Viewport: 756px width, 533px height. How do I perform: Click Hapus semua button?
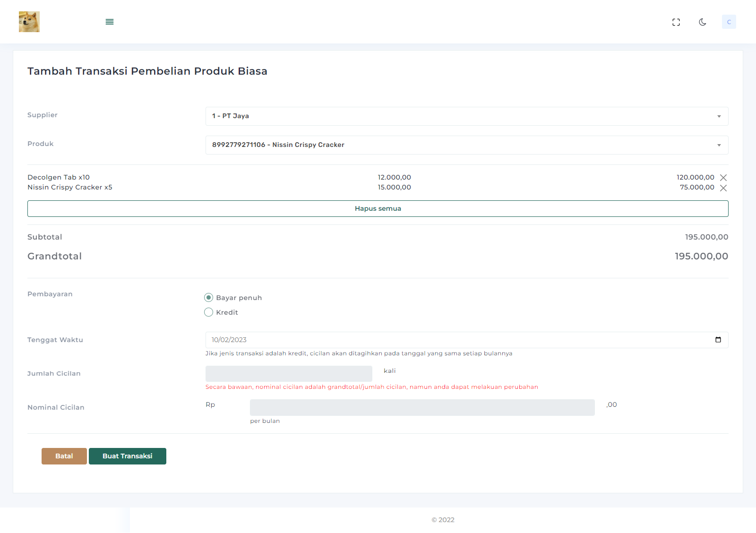point(378,209)
